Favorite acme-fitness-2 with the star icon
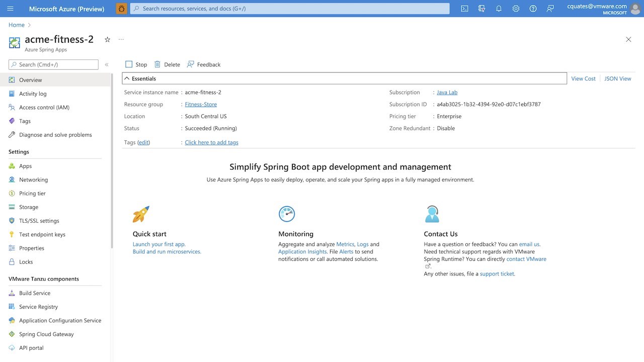Image resolution: width=644 pixels, height=362 pixels. pyautogui.click(x=107, y=39)
